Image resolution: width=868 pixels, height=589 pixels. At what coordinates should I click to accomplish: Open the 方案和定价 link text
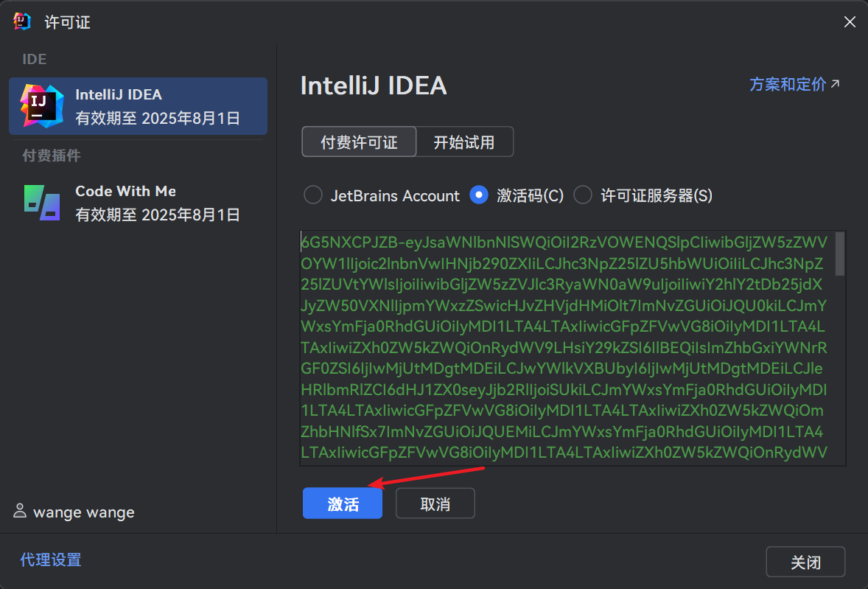tap(787, 84)
